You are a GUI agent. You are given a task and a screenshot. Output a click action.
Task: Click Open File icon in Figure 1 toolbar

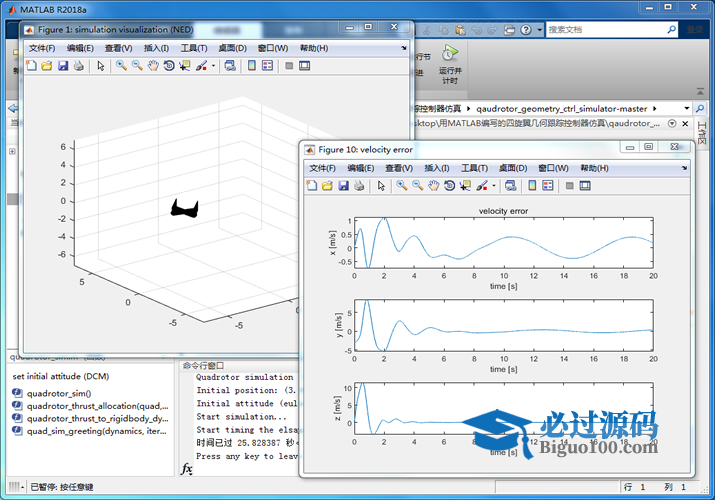[47, 66]
